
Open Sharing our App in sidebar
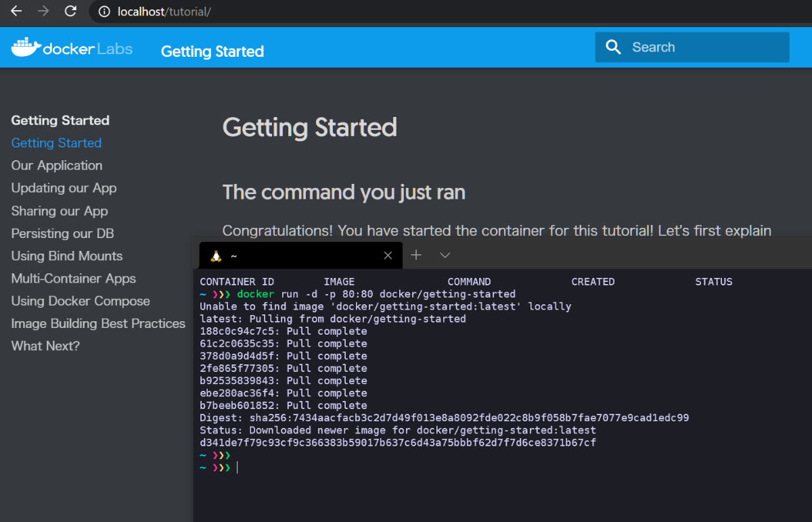click(60, 211)
